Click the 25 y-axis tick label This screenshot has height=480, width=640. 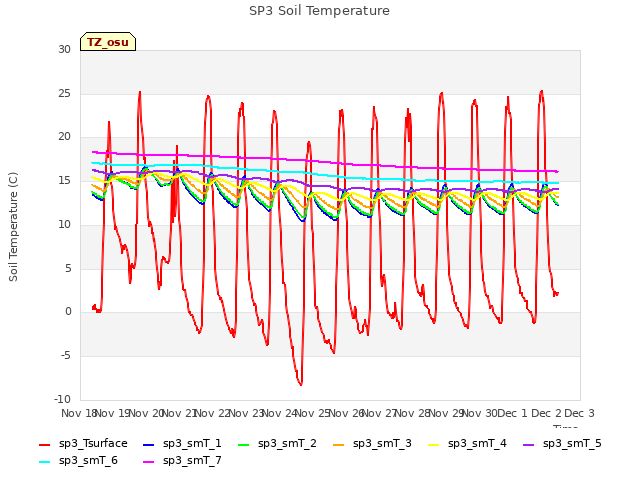point(64,93)
